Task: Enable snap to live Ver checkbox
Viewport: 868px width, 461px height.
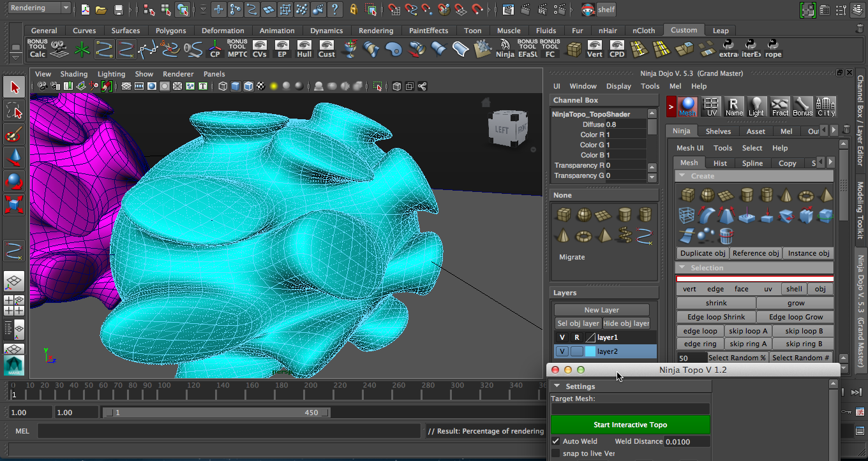Action: click(556, 453)
